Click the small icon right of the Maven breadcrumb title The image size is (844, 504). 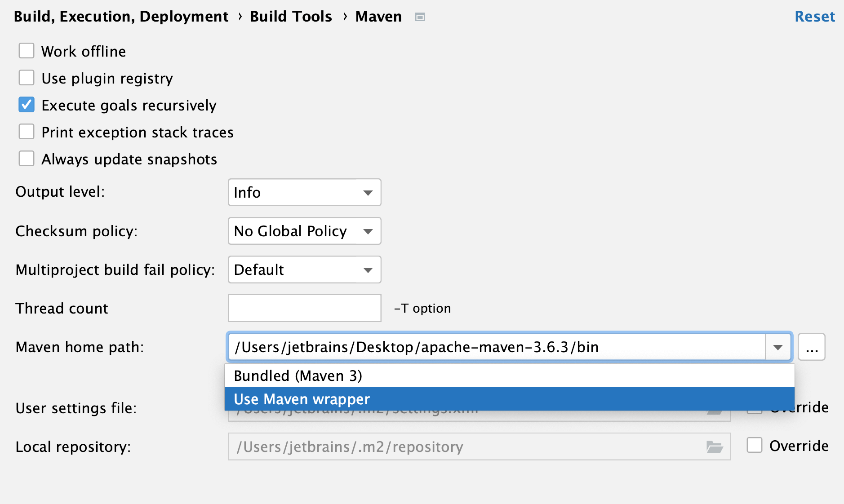[420, 17]
